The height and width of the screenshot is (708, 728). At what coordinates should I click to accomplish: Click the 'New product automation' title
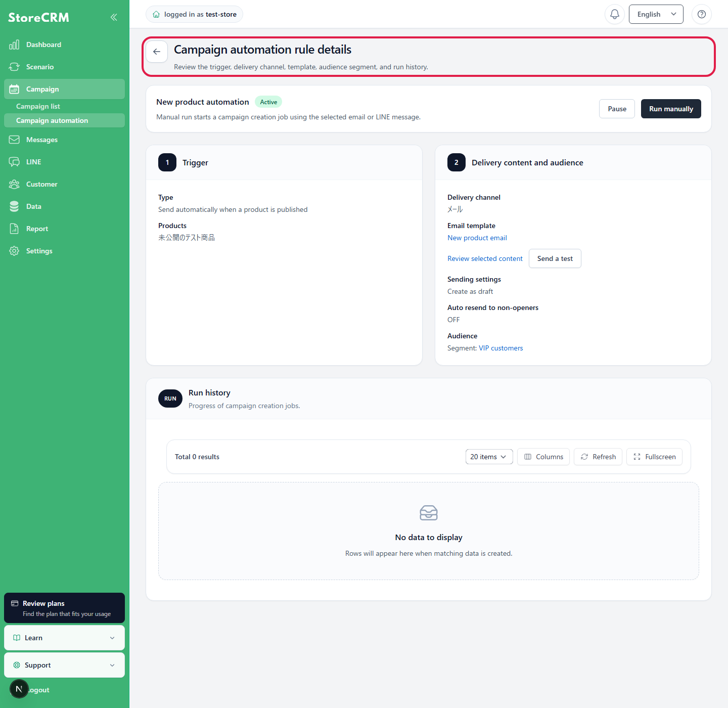pyautogui.click(x=202, y=102)
